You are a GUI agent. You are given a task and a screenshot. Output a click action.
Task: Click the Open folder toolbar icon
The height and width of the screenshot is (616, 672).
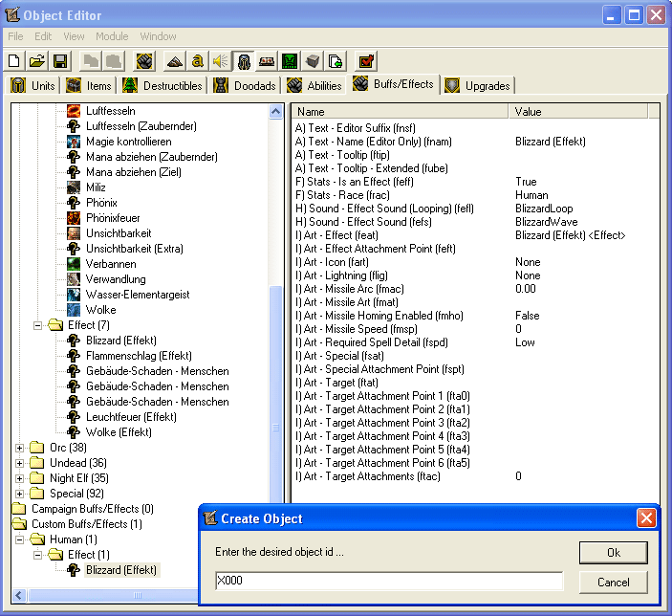click(x=36, y=61)
